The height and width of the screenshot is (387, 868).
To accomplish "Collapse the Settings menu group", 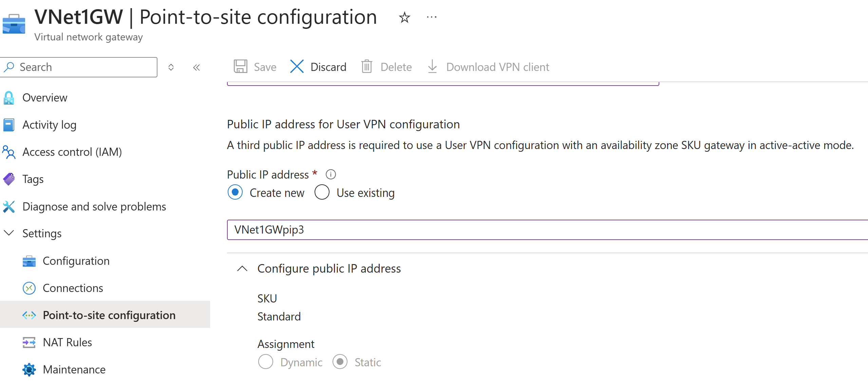I will pyautogui.click(x=8, y=233).
